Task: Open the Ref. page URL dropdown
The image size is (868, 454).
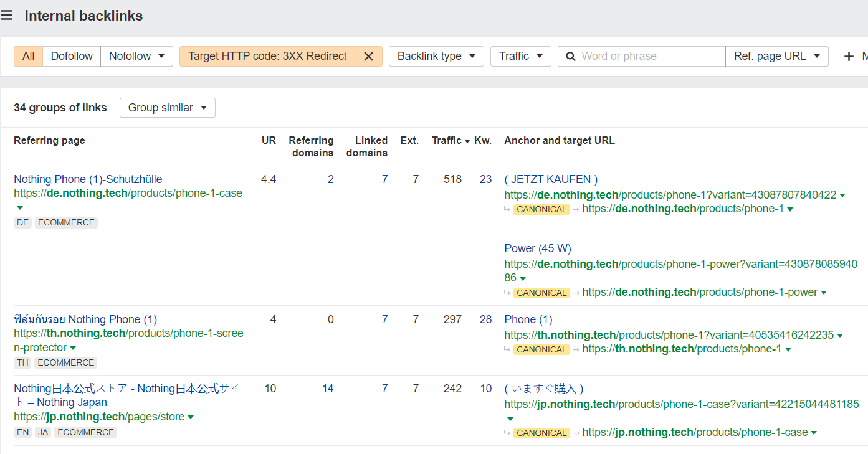Action: pos(777,56)
